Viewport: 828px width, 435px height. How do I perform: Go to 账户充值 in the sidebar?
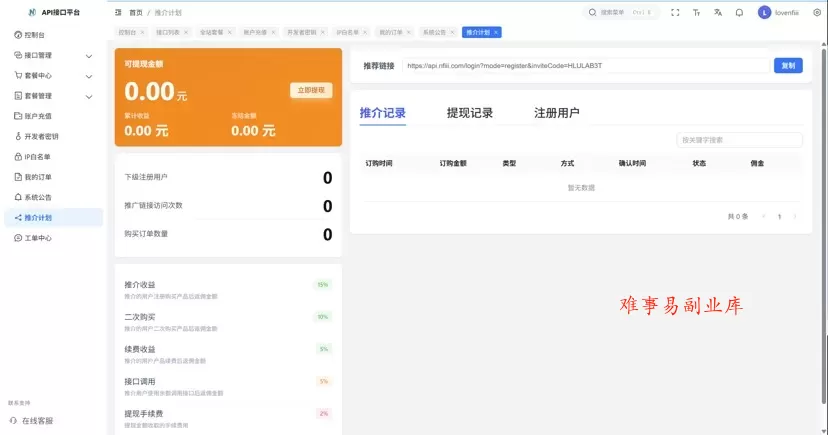pos(53,116)
